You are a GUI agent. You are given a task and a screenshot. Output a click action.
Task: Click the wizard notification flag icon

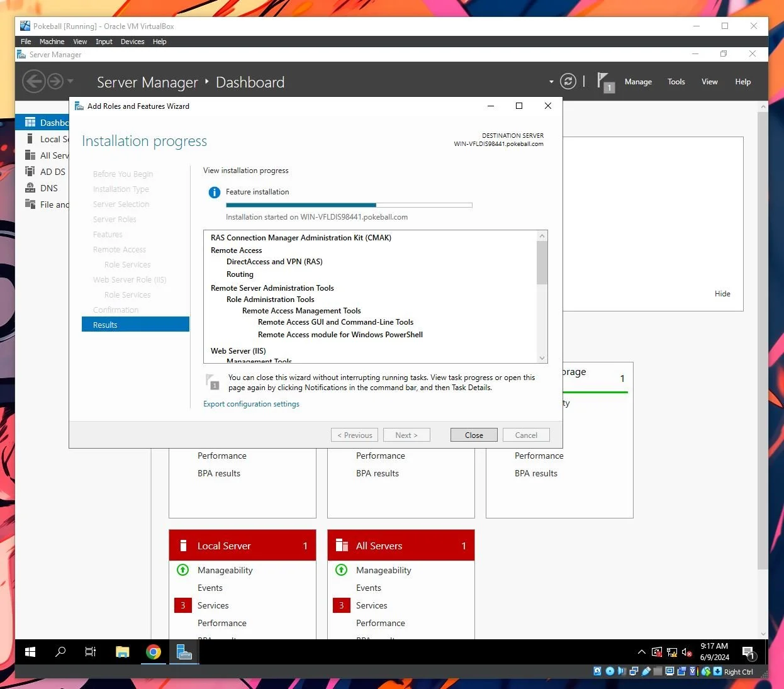click(212, 381)
